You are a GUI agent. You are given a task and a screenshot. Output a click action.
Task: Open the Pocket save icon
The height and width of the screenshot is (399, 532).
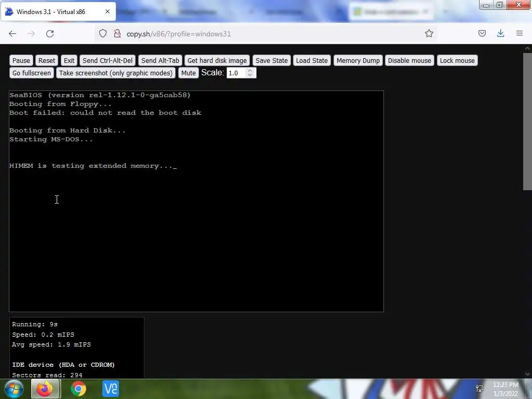tap(482, 33)
